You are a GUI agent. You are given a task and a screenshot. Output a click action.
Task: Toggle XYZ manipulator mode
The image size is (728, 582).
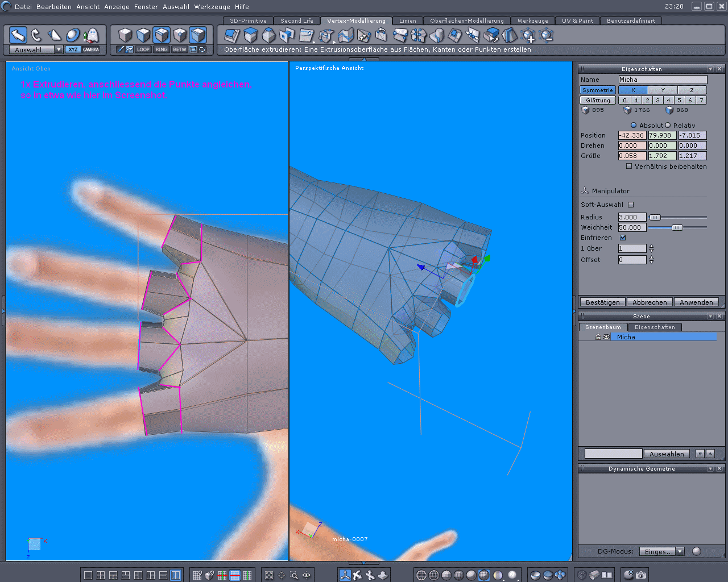point(73,49)
